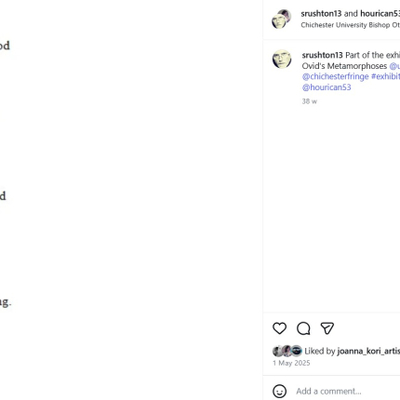This screenshot has height=400, width=400.
Task: View liker avatars next to Liked by
Action: (x=287, y=351)
